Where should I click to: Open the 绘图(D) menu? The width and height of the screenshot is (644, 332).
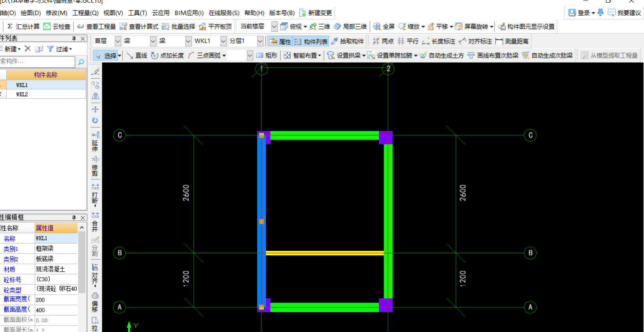31,13
